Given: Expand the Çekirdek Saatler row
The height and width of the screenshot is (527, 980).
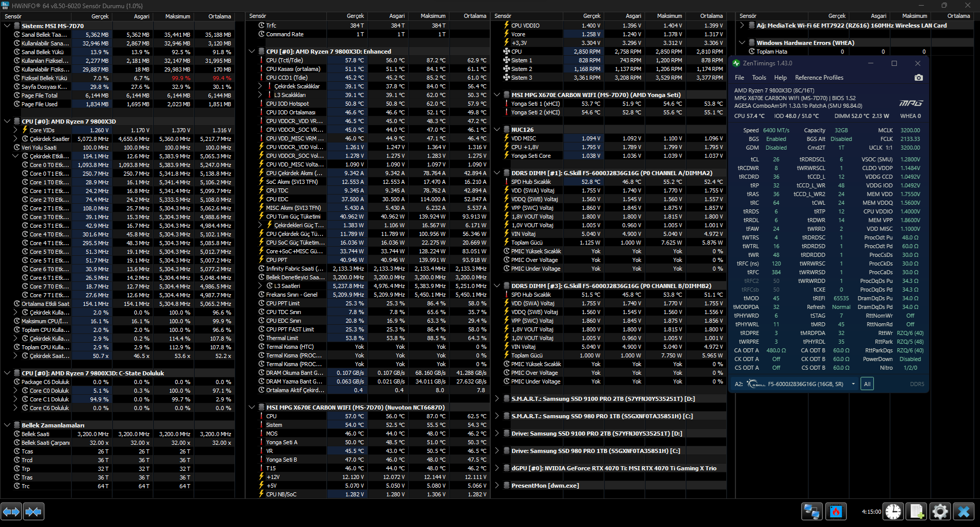Looking at the screenshot, I should coord(15,139).
